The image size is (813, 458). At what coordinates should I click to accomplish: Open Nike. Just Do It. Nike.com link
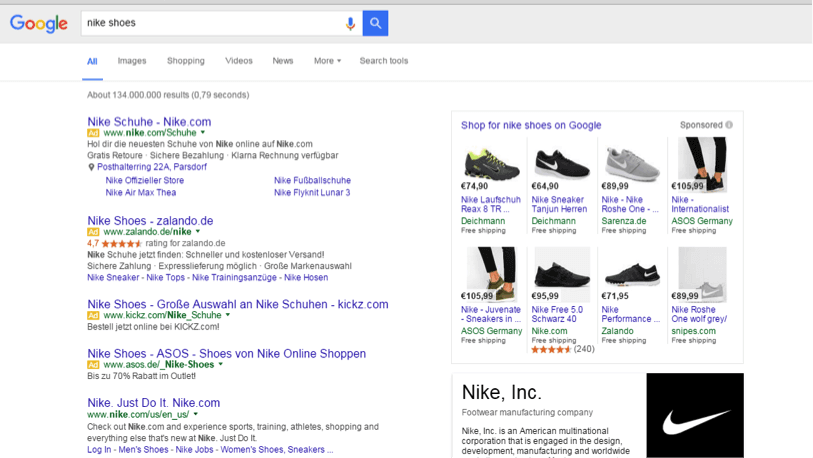pos(153,403)
